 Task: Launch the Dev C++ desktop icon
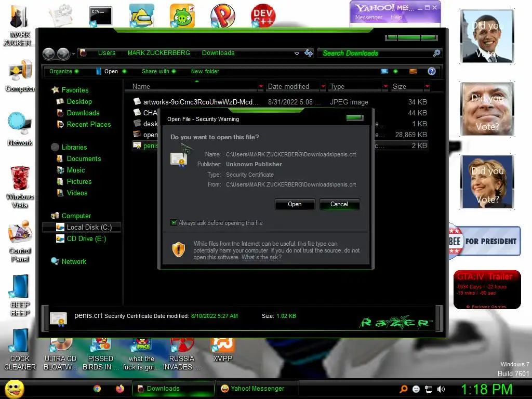coord(263,16)
